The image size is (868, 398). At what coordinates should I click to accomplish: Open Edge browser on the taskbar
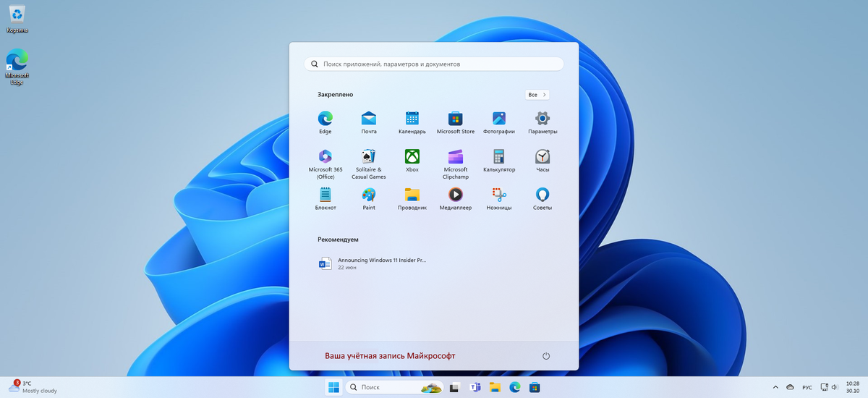click(514, 387)
